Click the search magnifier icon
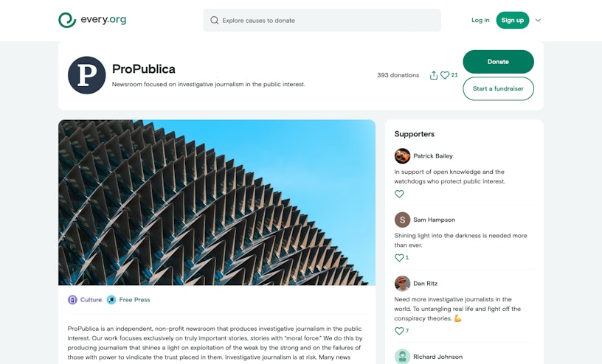 (x=215, y=21)
